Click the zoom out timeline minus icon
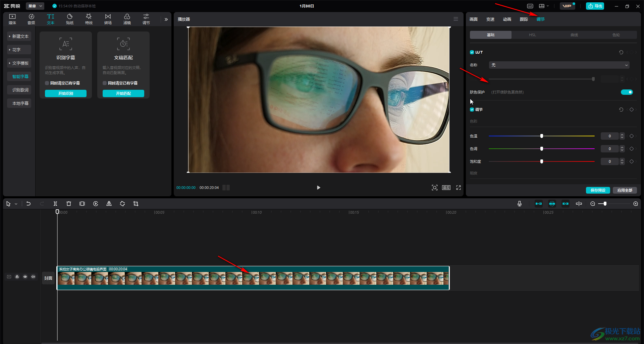Screen dimensions: 644x344 coord(593,204)
